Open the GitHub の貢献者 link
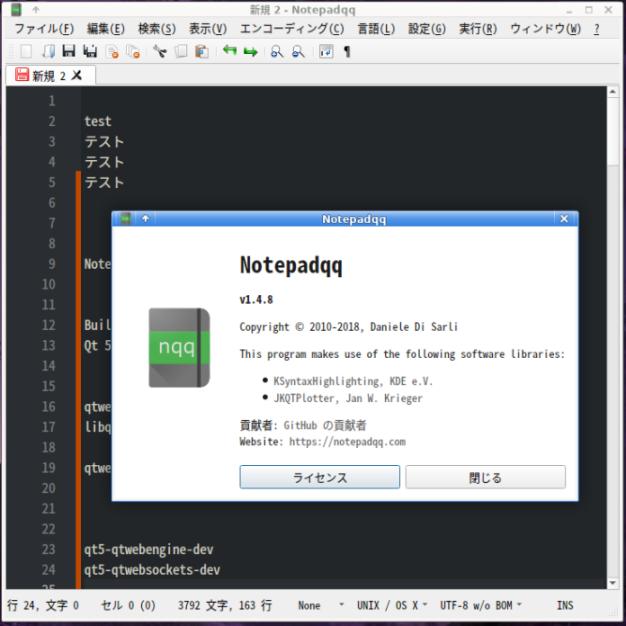This screenshot has width=626, height=626. tap(325, 426)
